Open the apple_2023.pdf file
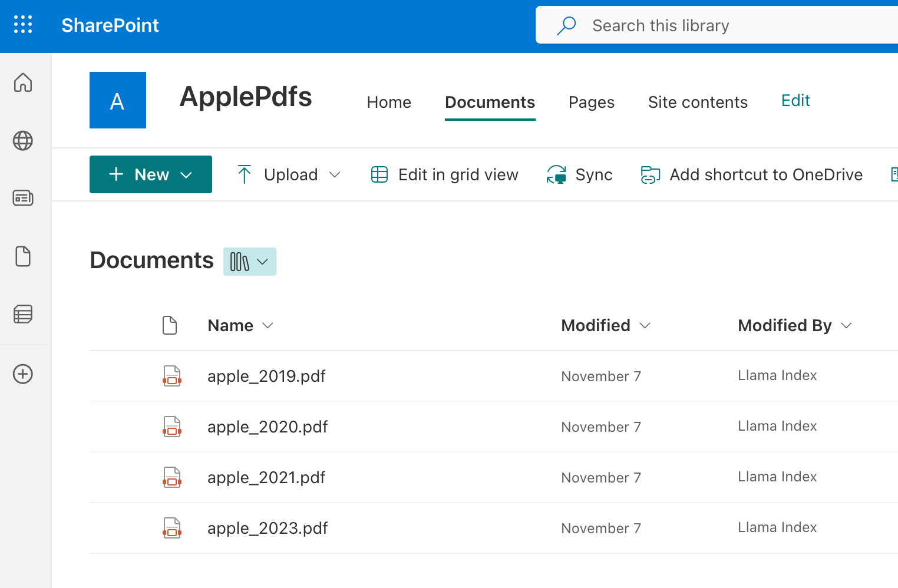 [x=268, y=528]
